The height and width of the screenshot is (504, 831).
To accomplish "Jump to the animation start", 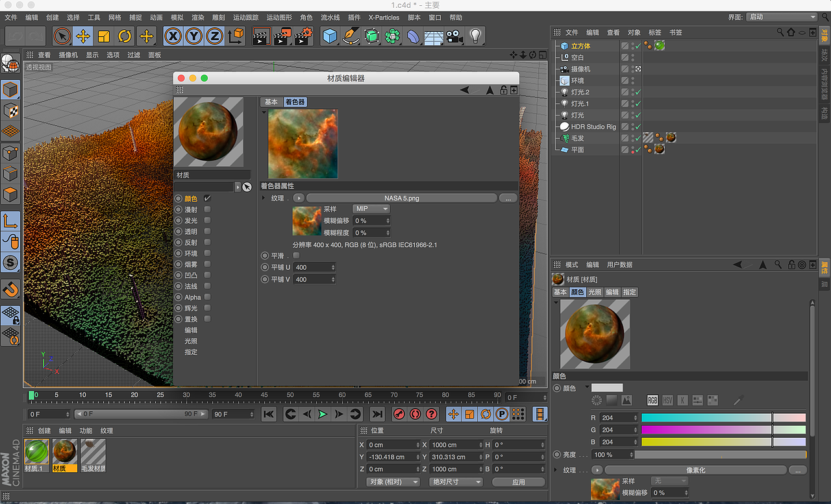I will [269, 414].
